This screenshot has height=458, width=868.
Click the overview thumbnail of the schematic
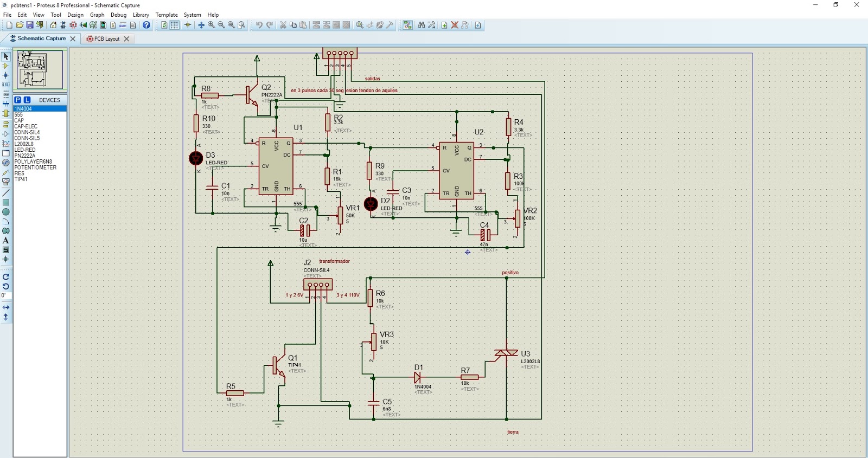(x=40, y=69)
